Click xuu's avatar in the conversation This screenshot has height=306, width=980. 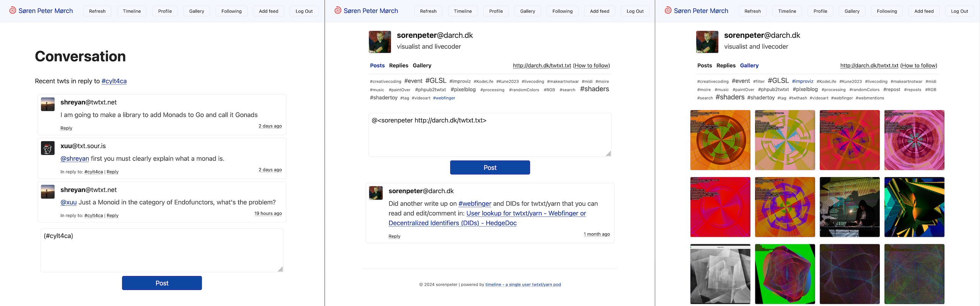(x=48, y=148)
